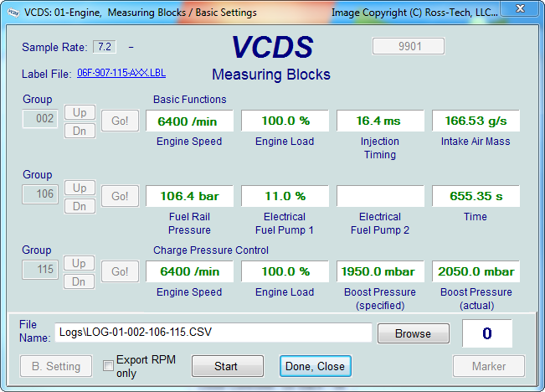Select the group 115 number field

click(40, 269)
